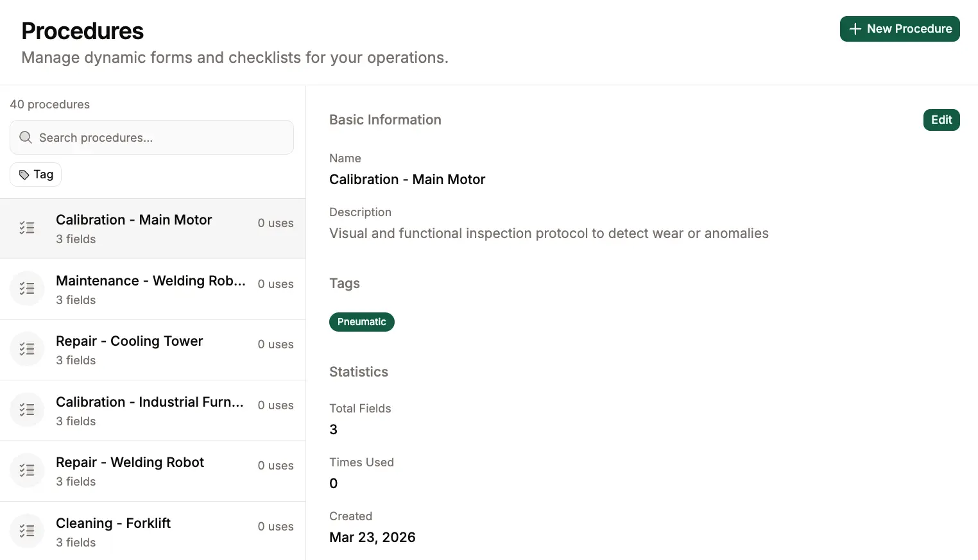
Task: Click the 0 uses count for Cleaning - Forklift
Action: 275,527
